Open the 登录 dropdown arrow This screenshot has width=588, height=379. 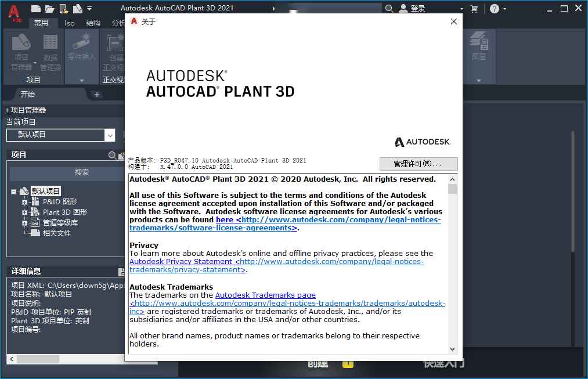click(461, 9)
